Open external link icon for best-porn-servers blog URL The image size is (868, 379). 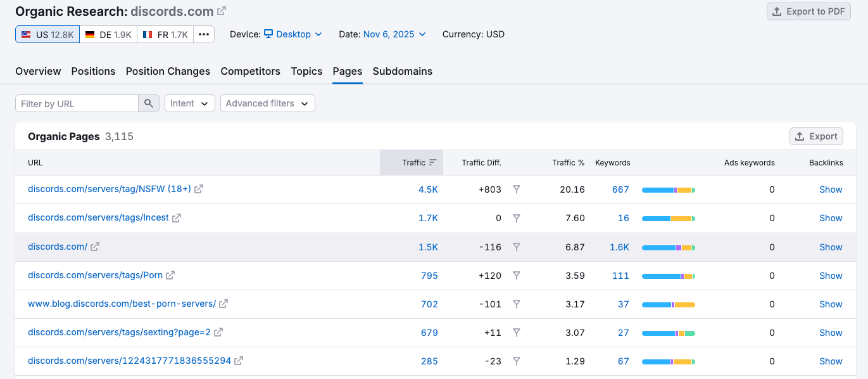click(223, 304)
